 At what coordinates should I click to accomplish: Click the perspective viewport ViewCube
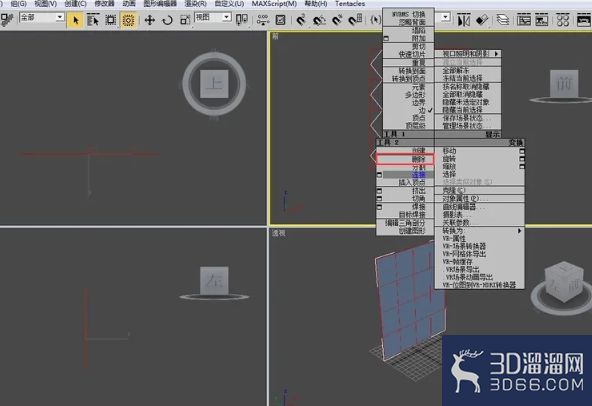563,282
